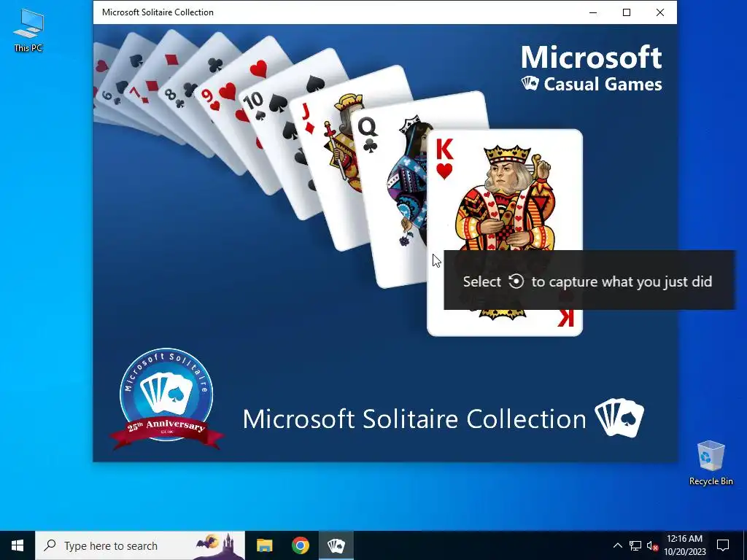
Task: Click the capture icon in the tooltip
Action: [x=516, y=281]
